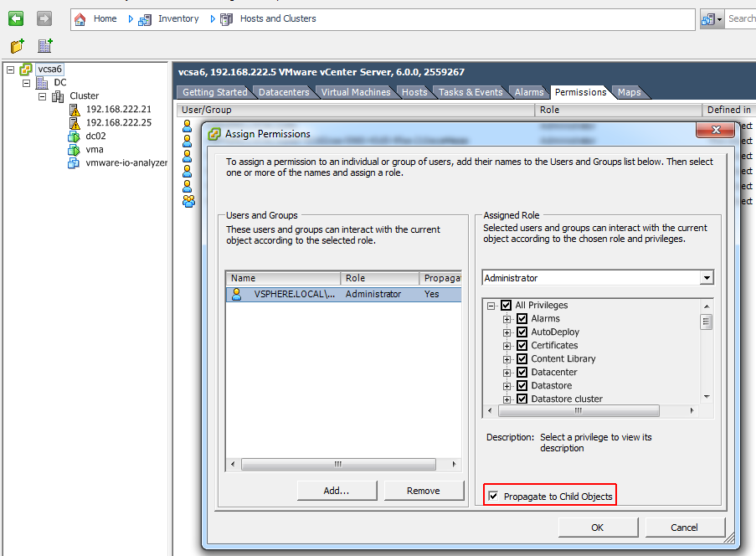Toggle the Certificates privilege checkbox
756x556 pixels.
pyautogui.click(x=522, y=346)
